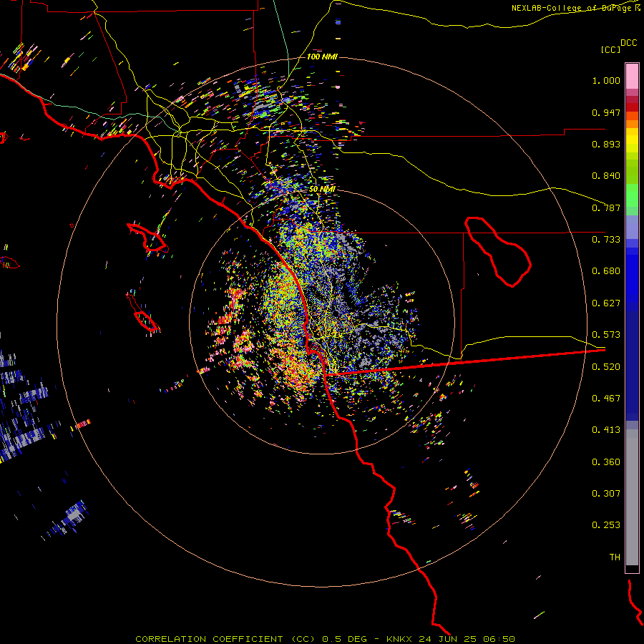Click the 24 JUN 25 date text
Viewport: 644px width, 644px height.
(447, 639)
